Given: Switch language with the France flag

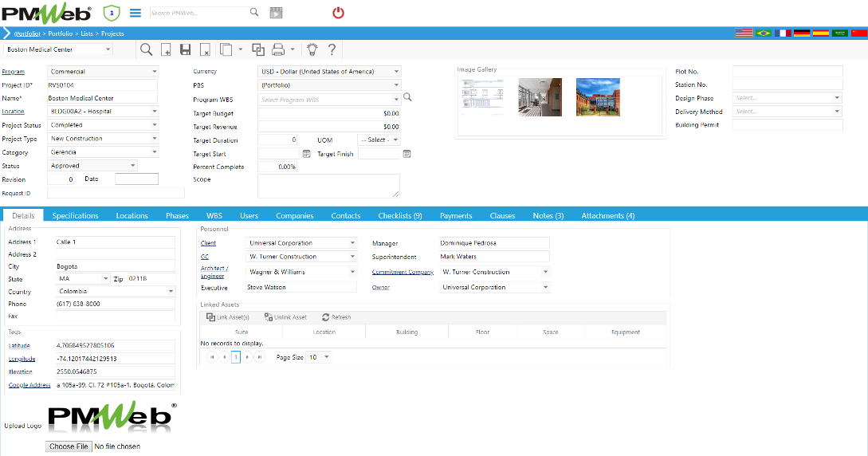Looking at the screenshot, I should click(783, 33).
